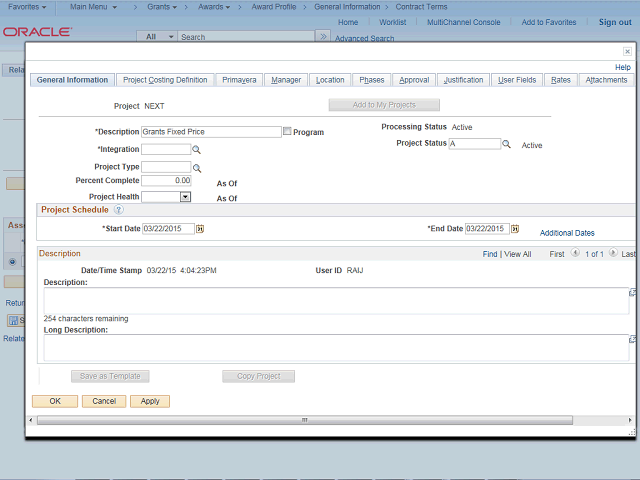Expand the Long Description popup icon
640x480 pixels.
633,340
